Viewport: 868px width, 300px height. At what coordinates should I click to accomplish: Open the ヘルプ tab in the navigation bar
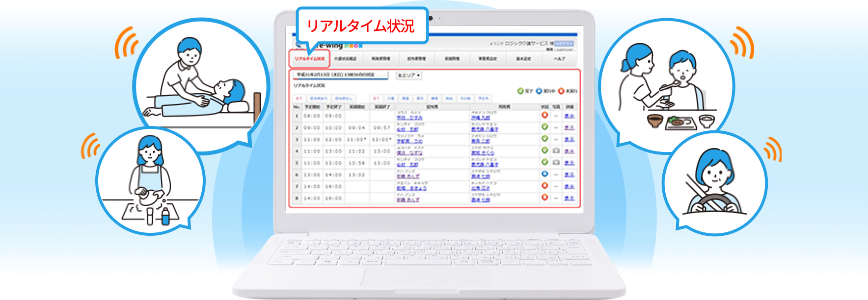click(x=559, y=59)
